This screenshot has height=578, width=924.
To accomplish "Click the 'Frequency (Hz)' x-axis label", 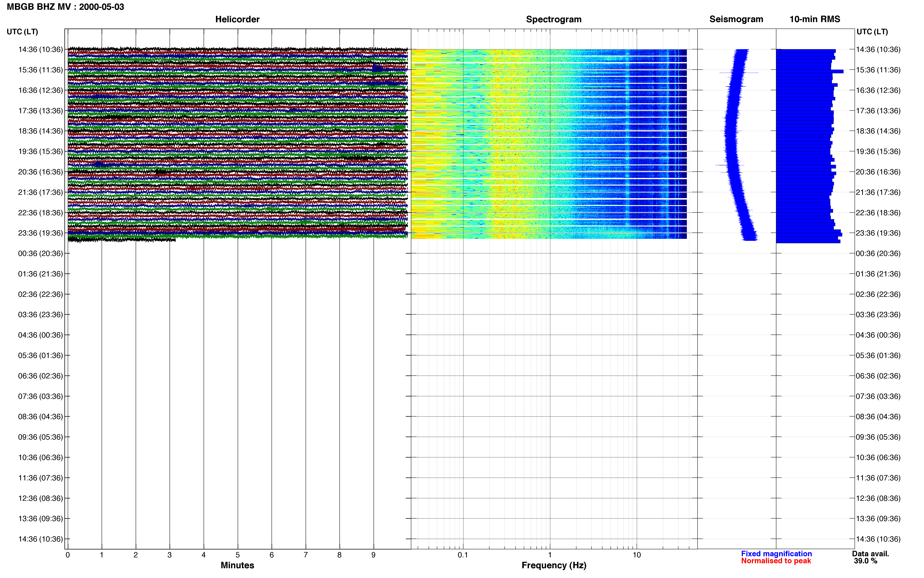I will pos(554,565).
